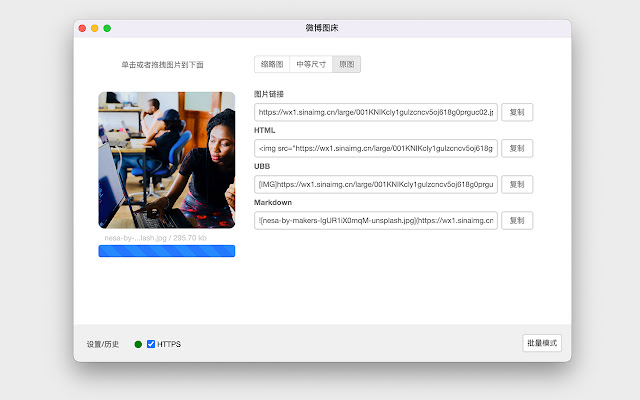Click the Markdown code input field

376,220
